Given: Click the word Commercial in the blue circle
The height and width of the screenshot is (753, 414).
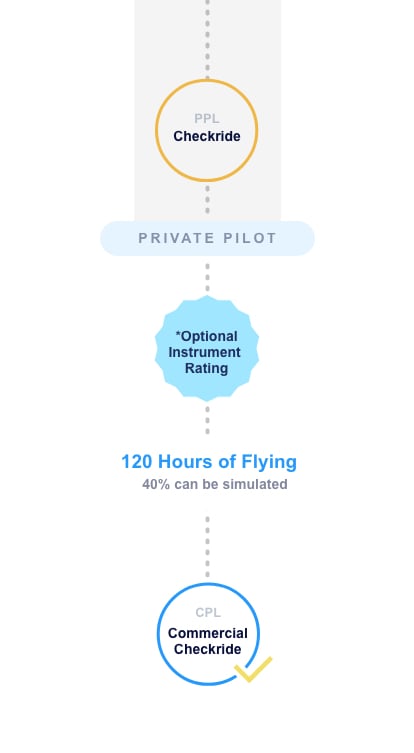Looking at the screenshot, I should pyautogui.click(x=208, y=633).
